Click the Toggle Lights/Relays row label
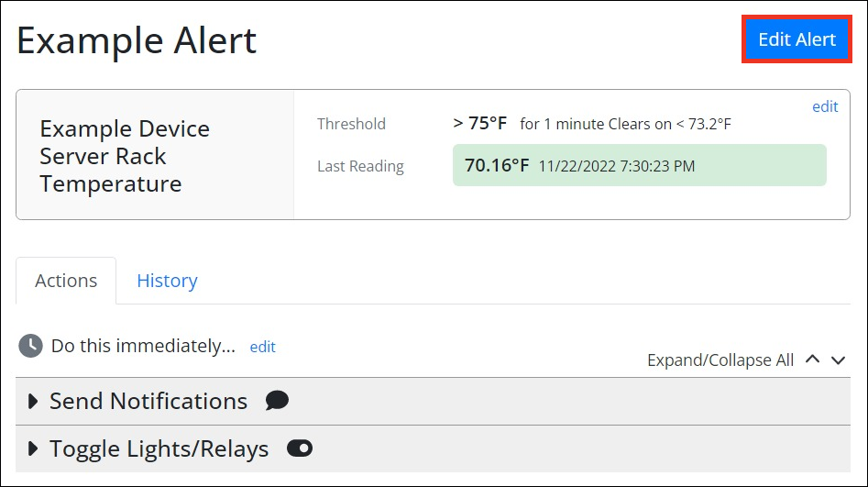Screen dimensions: 868x487 [159, 448]
